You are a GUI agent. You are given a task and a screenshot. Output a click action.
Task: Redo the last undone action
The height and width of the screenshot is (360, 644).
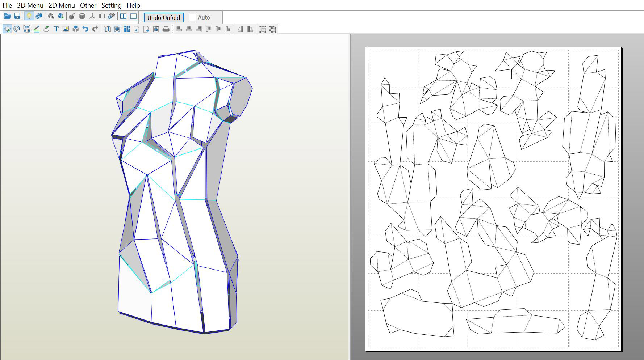[95, 29]
